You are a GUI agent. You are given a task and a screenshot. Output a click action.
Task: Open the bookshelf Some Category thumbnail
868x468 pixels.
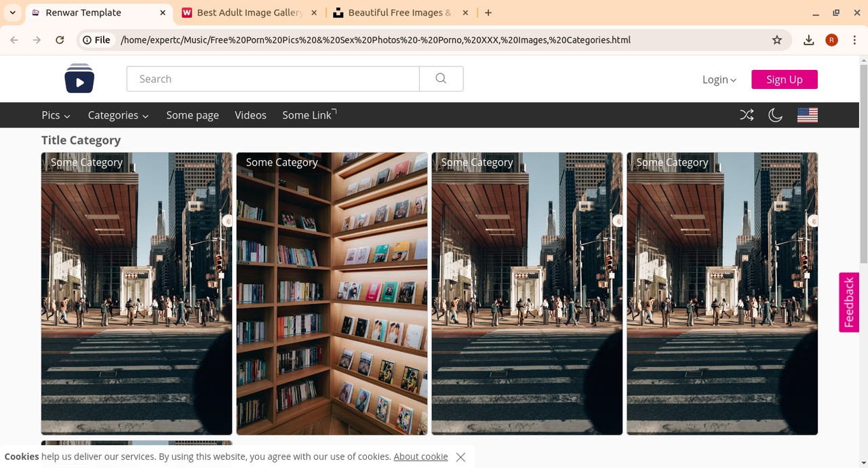pyautogui.click(x=332, y=294)
